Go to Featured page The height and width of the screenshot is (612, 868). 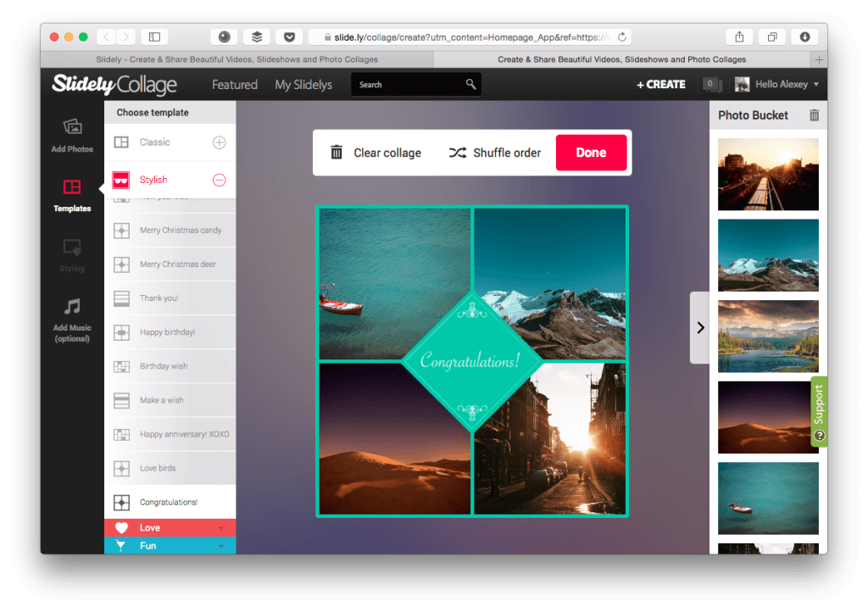coord(235,85)
